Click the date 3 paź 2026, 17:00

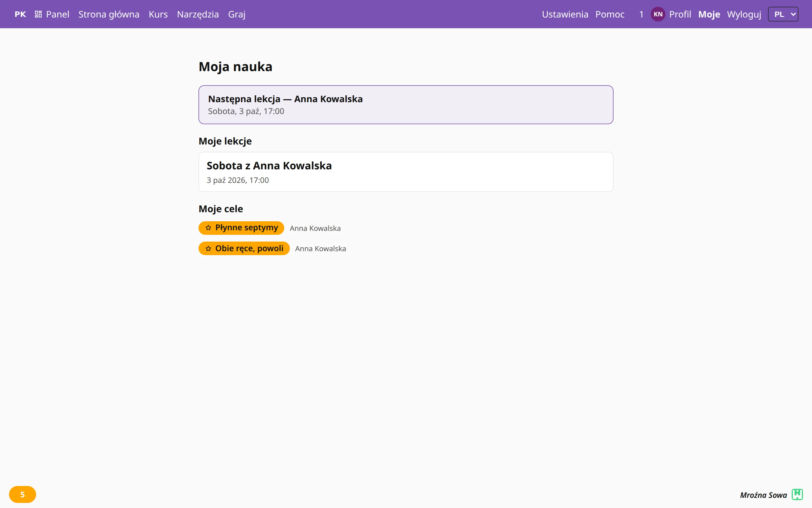click(x=238, y=180)
